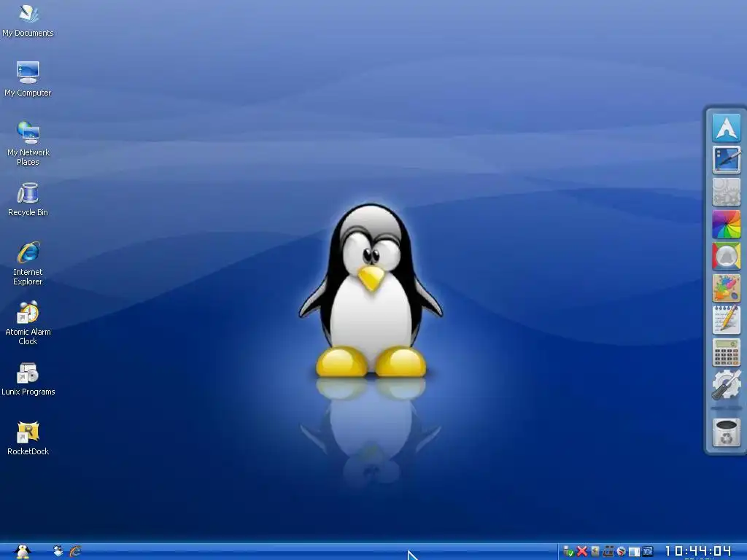Click the safely remove hardware tray icon

(568, 551)
